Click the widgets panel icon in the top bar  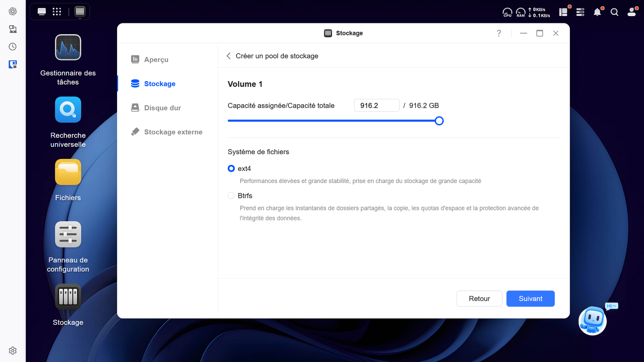tap(563, 12)
